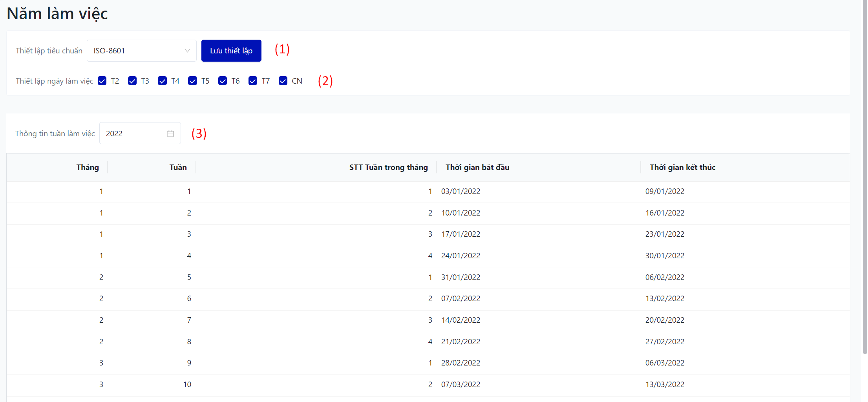Select the row starting 03/01/2022

460,192
